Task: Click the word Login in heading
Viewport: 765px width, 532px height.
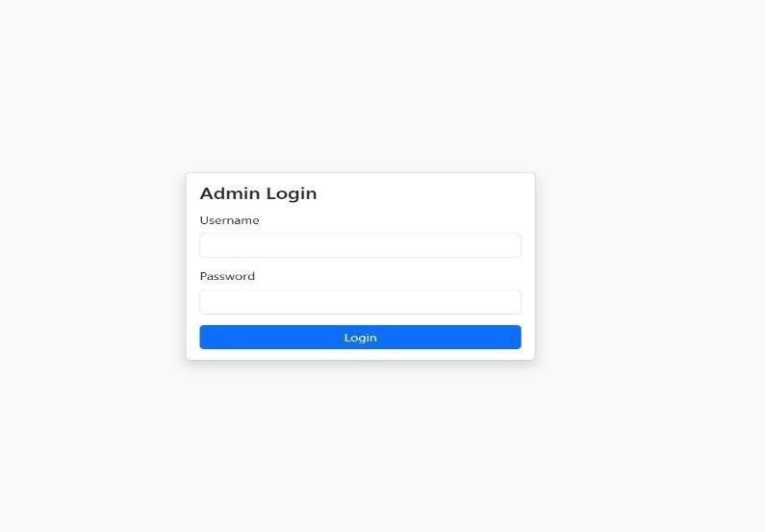Action: (x=292, y=194)
